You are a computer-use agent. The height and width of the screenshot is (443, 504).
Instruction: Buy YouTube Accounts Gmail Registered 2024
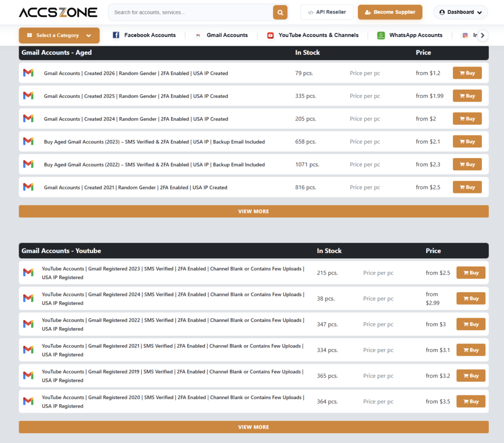(471, 298)
